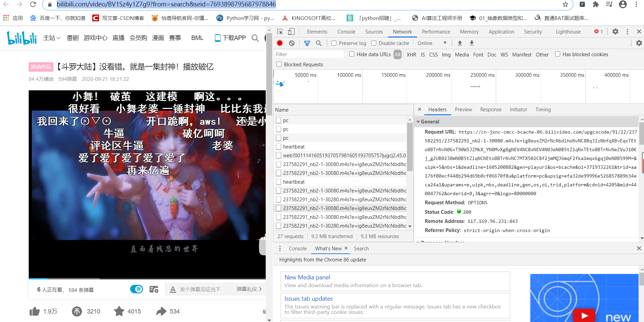Toggle DevTools device toolbar icon
This screenshot has height=322, width=644.
pos(291,31)
